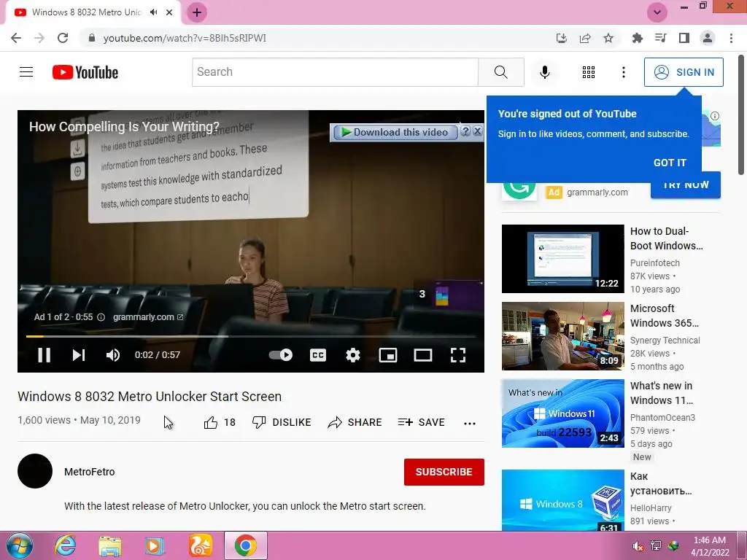The image size is (747, 560).
Task: Click the SIGN IN button
Action: [684, 72]
